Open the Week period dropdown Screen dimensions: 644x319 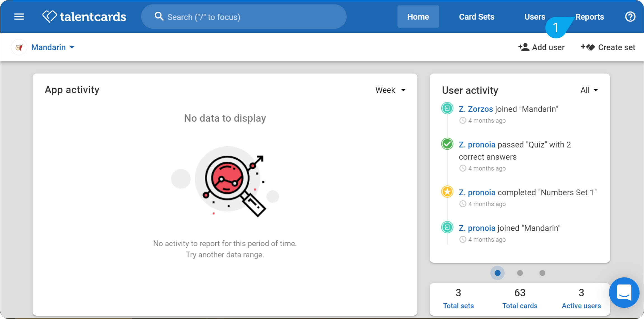(391, 90)
